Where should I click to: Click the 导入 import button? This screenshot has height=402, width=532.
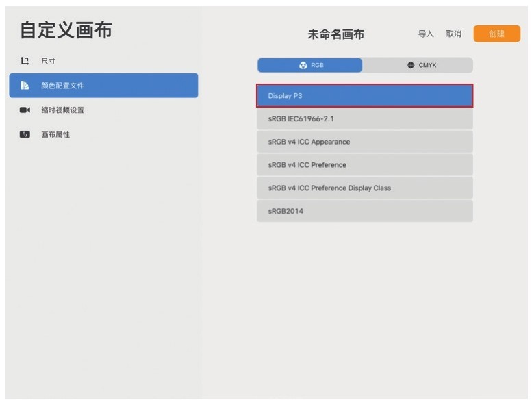click(x=426, y=34)
